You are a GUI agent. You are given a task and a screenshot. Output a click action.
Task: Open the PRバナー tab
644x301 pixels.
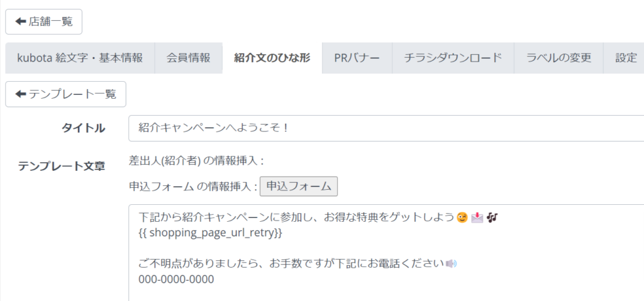click(x=357, y=58)
